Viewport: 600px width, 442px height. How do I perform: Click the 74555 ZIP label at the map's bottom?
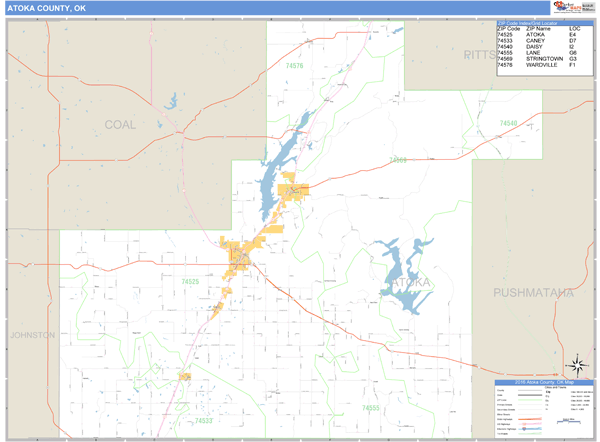(372, 408)
